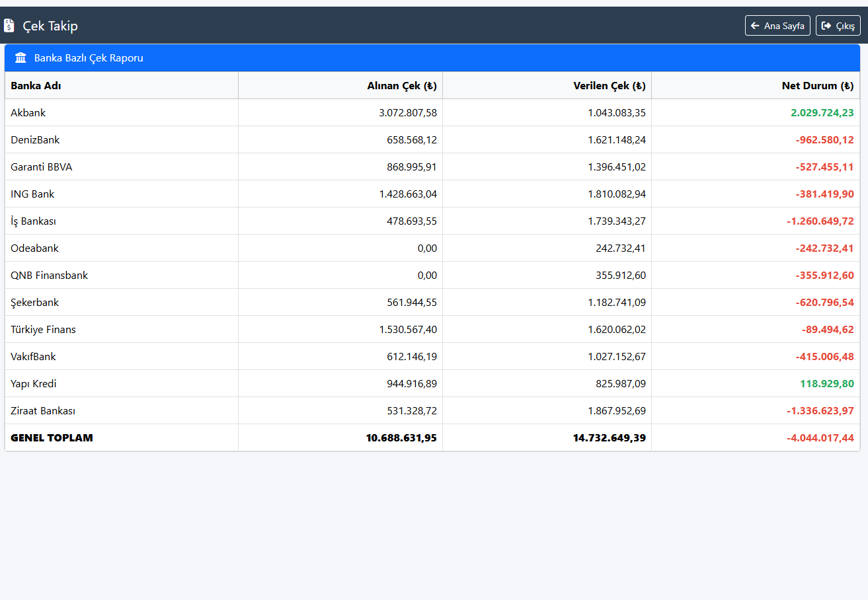The width and height of the screenshot is (868, 600).
Task: Select the Akbank row name
Action: tap(28, 113)
